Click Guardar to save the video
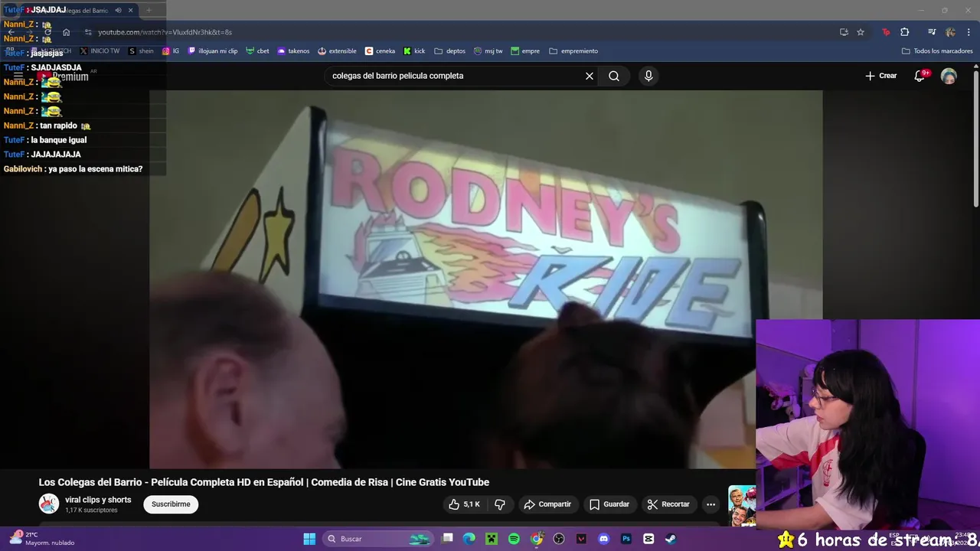Image resolution: width=980 pixels, height=551 pixels. [609, 504]
